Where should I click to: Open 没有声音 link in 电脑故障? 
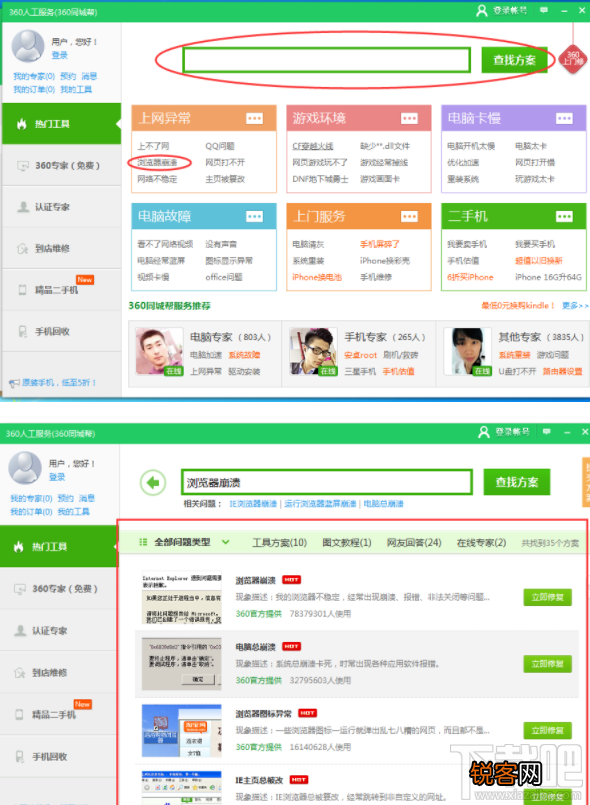(221, 244)
